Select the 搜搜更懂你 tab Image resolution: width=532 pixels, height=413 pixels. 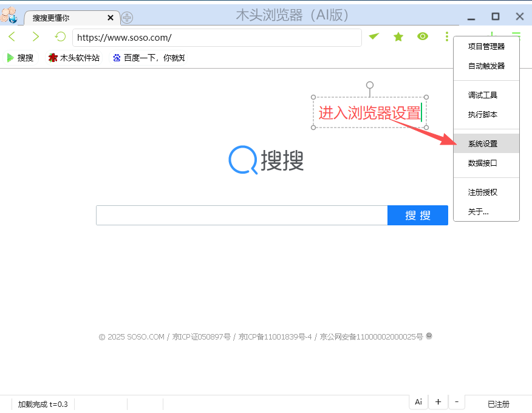(x=72, y=18)
